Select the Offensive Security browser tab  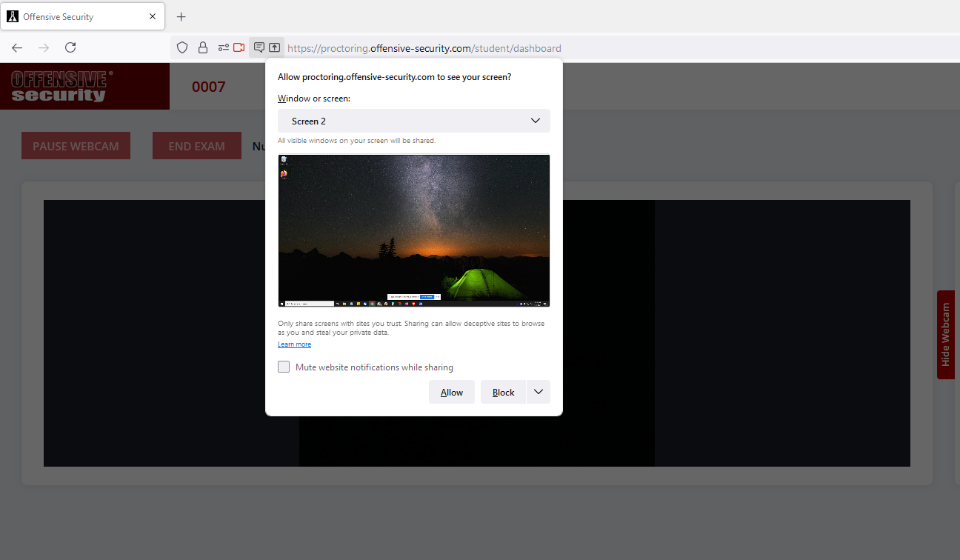click(74, 16)
